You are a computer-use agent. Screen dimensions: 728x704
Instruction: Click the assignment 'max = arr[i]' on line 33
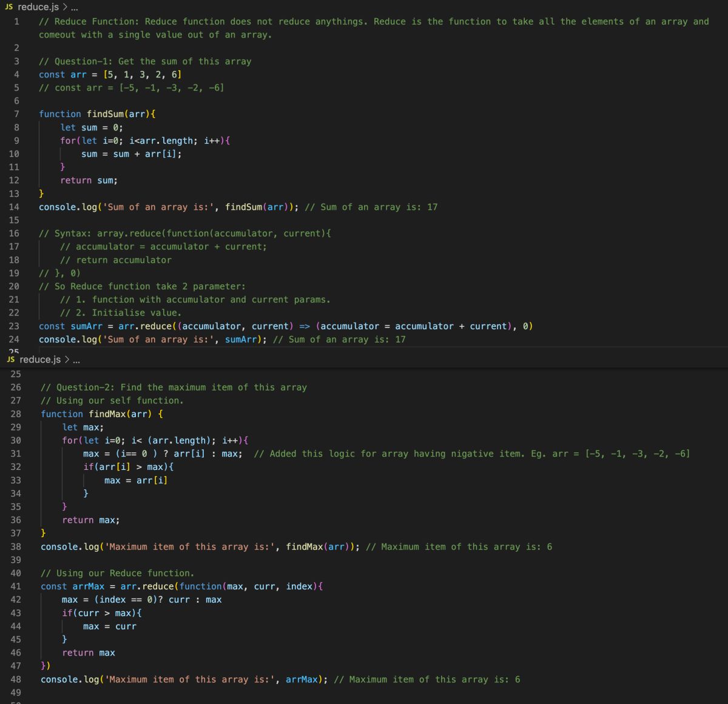tap(136, 480)
